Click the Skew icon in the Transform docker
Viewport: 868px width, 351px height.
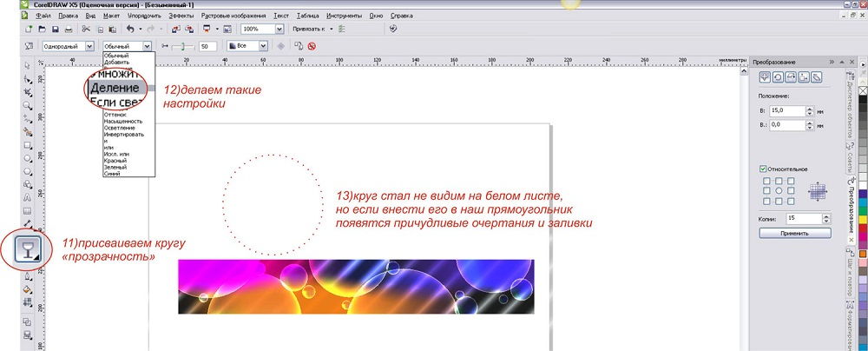click(x=817, y=77)
